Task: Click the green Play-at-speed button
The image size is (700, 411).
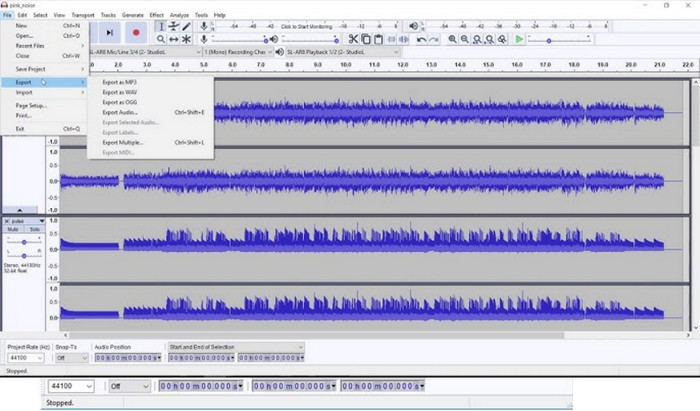Action: (519, 39)
